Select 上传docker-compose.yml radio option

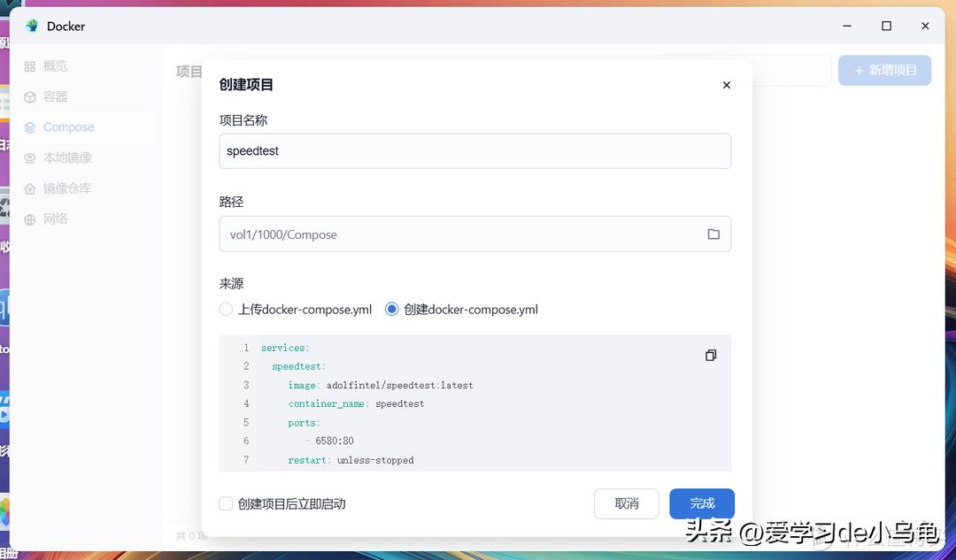coord(226,310)
